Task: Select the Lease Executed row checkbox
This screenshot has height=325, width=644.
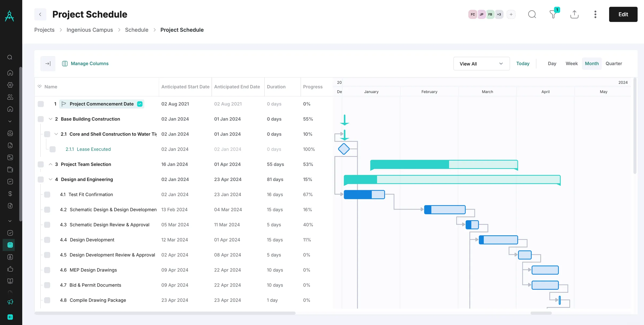Action: (53, 149)
